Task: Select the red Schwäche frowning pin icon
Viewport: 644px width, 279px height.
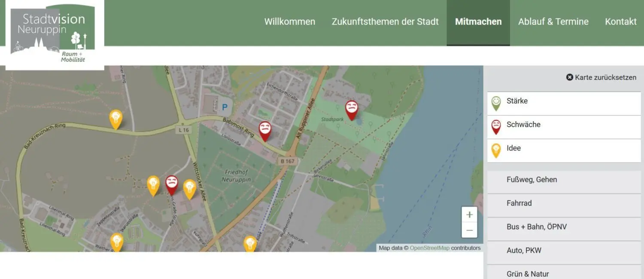Action: 496,127
